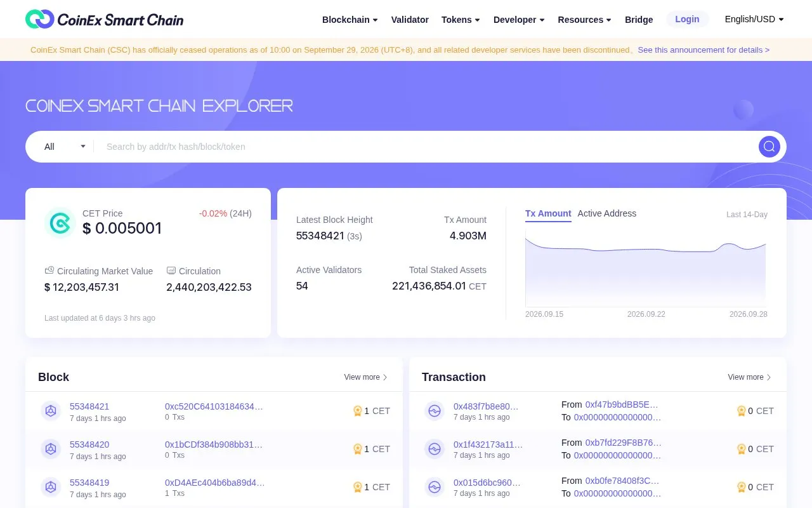Click the search input field

pos(425,147)
